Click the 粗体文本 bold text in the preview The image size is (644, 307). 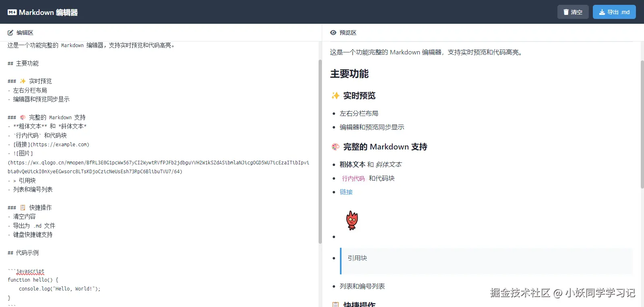[x=352, y=164]
